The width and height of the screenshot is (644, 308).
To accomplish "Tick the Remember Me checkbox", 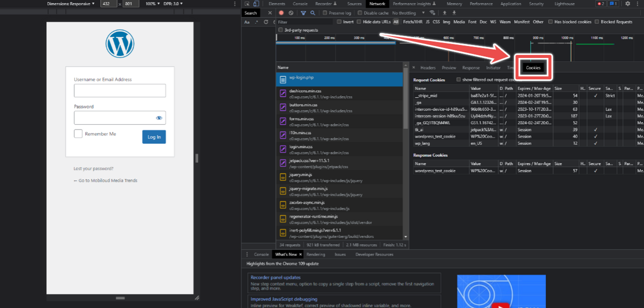I will 78,134.
